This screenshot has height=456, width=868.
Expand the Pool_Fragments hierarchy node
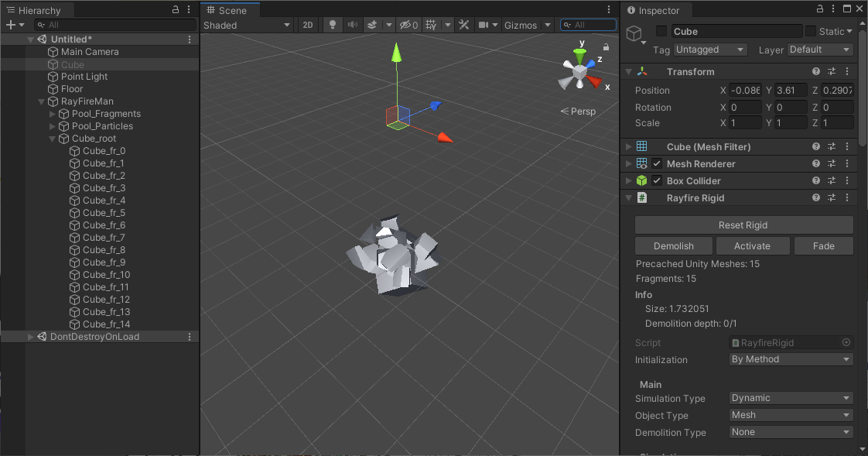tap(52, 114)
